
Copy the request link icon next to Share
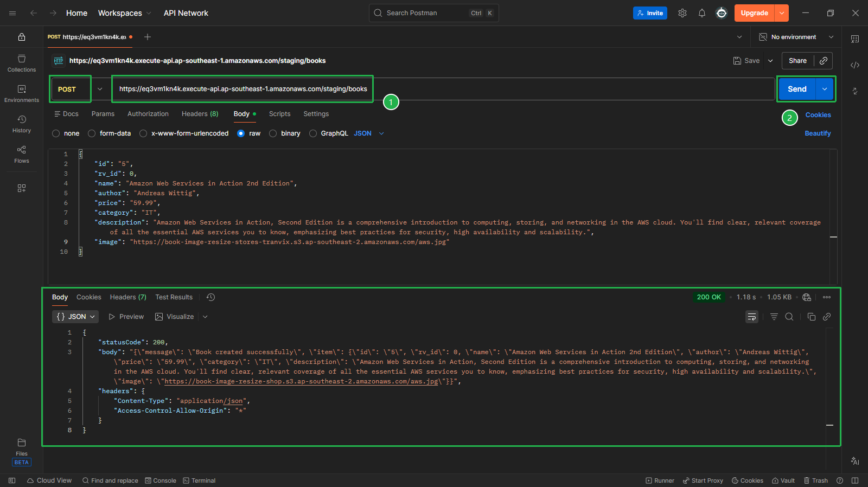tap(824, 61)
